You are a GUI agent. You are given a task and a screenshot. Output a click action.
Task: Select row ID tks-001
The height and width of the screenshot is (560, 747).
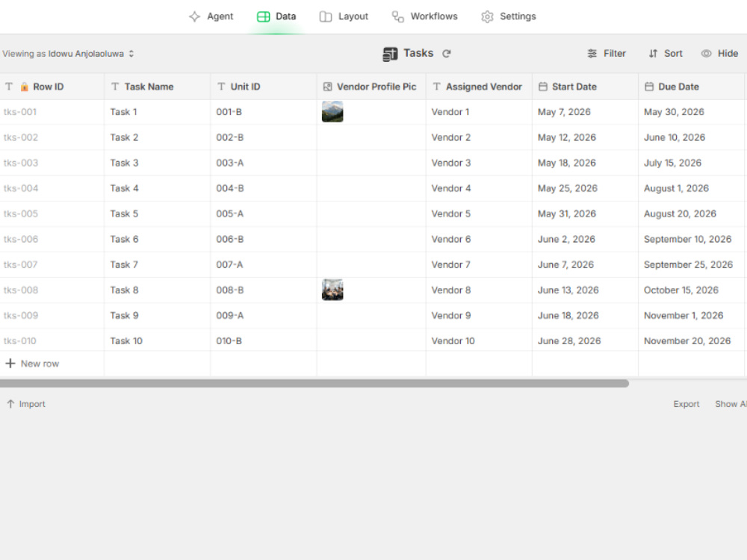pos(52,112)
